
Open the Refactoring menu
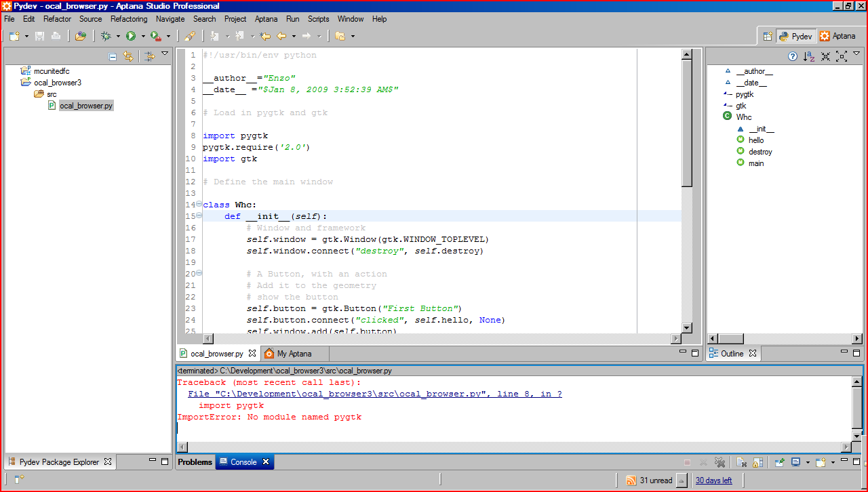(129, 19)
